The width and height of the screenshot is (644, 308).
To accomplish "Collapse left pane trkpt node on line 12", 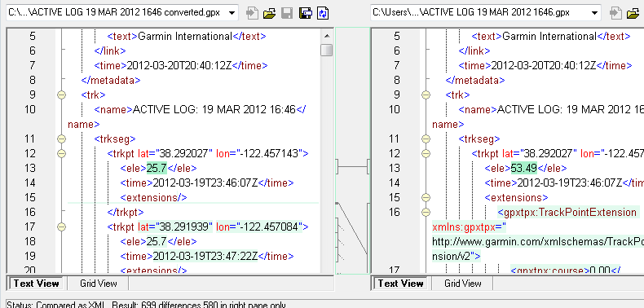I will [x=62, y=153].
